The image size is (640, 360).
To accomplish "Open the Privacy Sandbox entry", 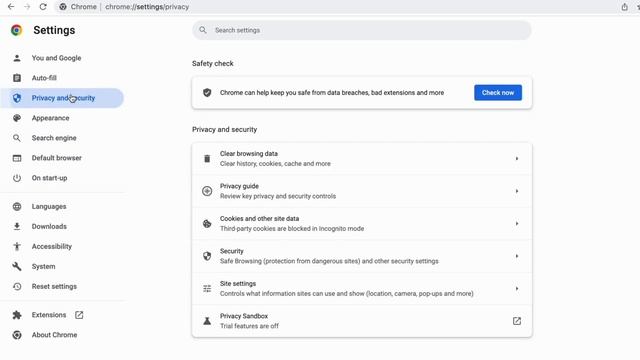I will pos(362,321).
